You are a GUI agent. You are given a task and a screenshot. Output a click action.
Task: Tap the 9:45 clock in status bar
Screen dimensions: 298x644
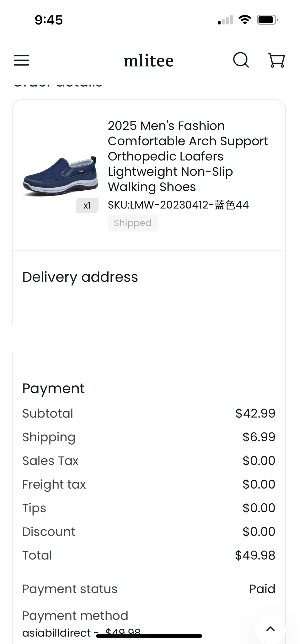tap(49, 20)
